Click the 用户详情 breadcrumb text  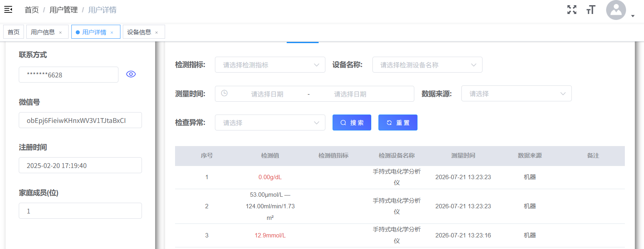[x=102, y=10]
